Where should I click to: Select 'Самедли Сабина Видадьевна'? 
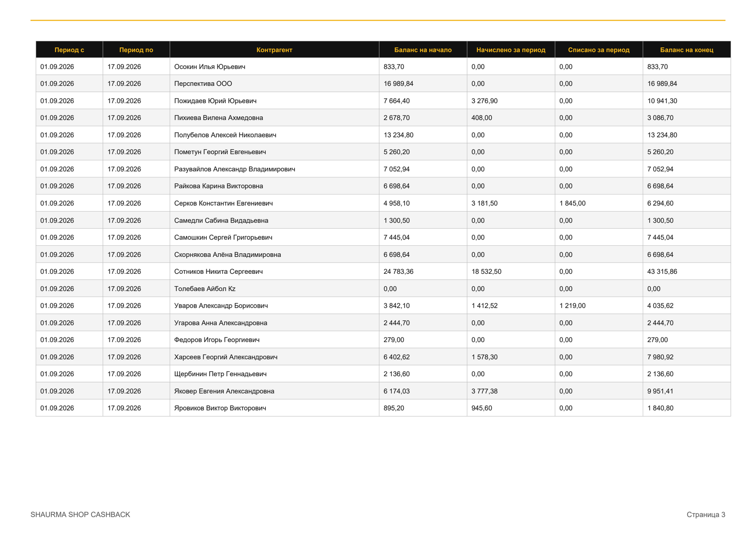221,221
